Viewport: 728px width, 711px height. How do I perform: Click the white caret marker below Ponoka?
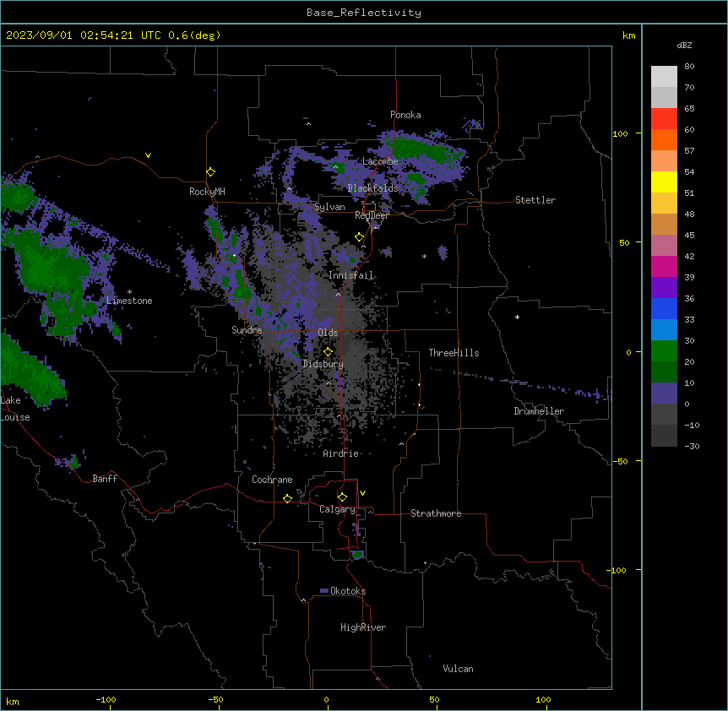point(308,124)
